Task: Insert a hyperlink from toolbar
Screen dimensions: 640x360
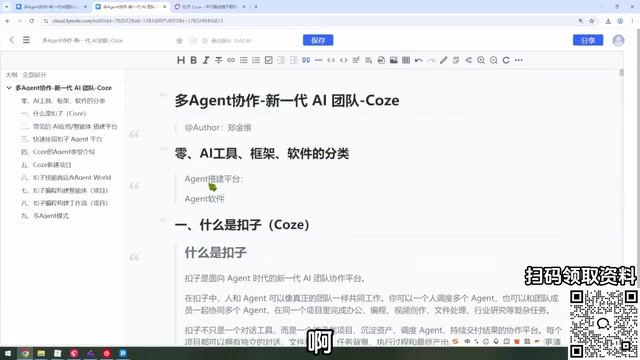Action: point(231,60)
